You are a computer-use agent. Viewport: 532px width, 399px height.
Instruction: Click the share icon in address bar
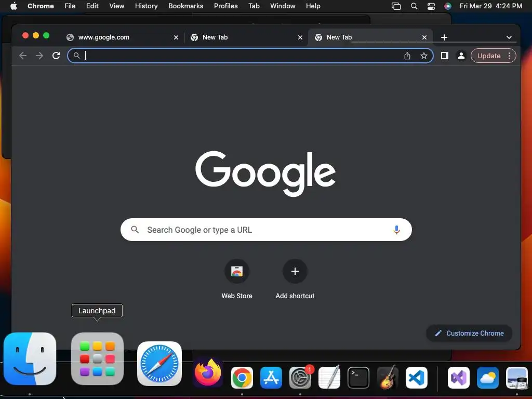(x=407, y=56)
